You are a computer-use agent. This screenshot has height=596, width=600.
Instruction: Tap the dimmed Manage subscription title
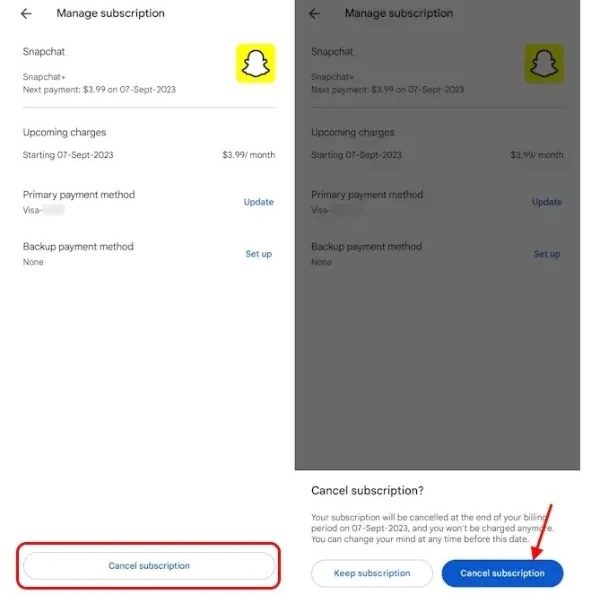tap(399, 13)
